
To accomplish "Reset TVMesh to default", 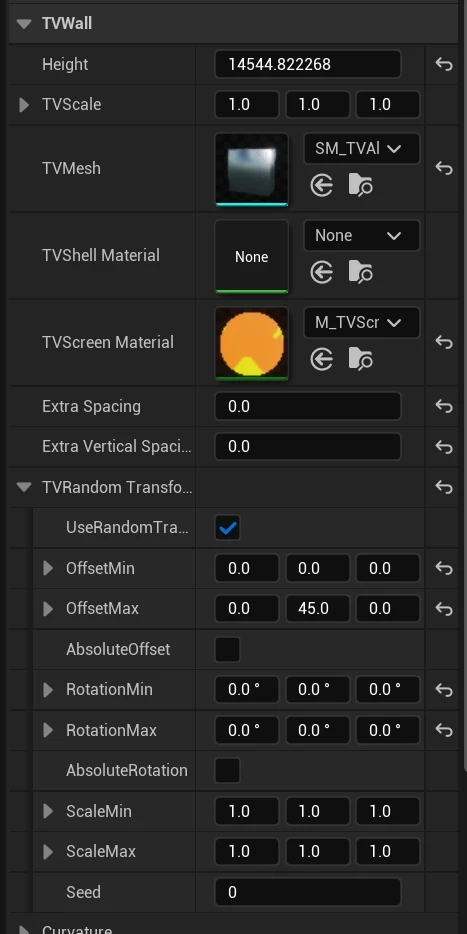I will 444,168.
